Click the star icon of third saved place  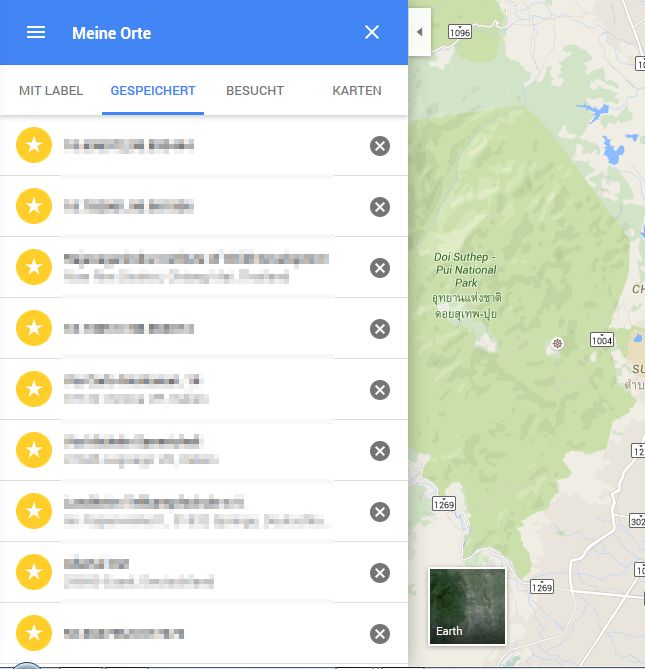coord(34,267)
